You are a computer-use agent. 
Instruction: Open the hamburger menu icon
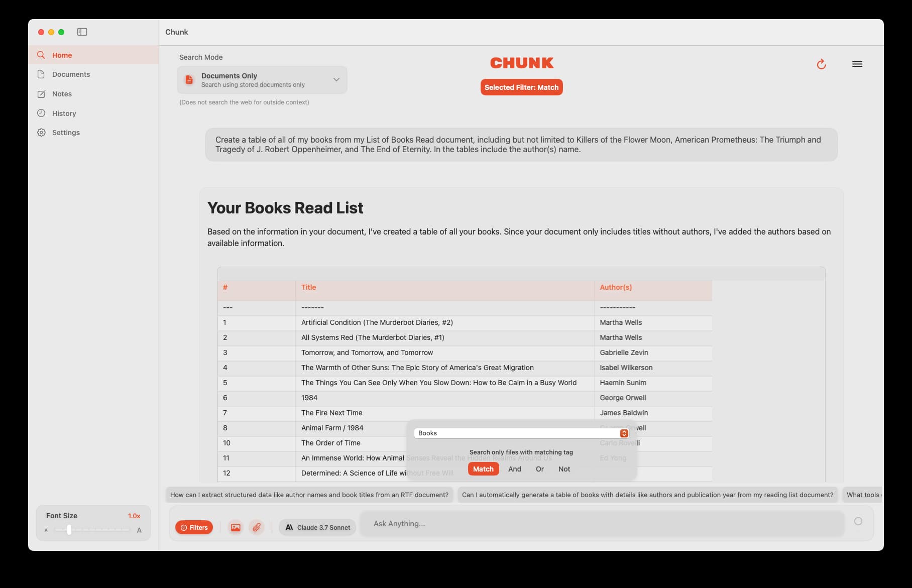[x=857, y=64]
